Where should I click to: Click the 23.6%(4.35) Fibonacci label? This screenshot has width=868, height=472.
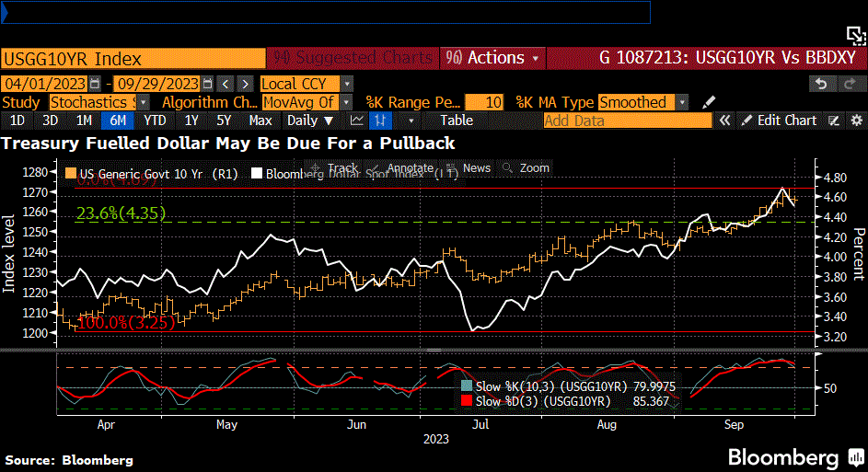tap(121, 213)
